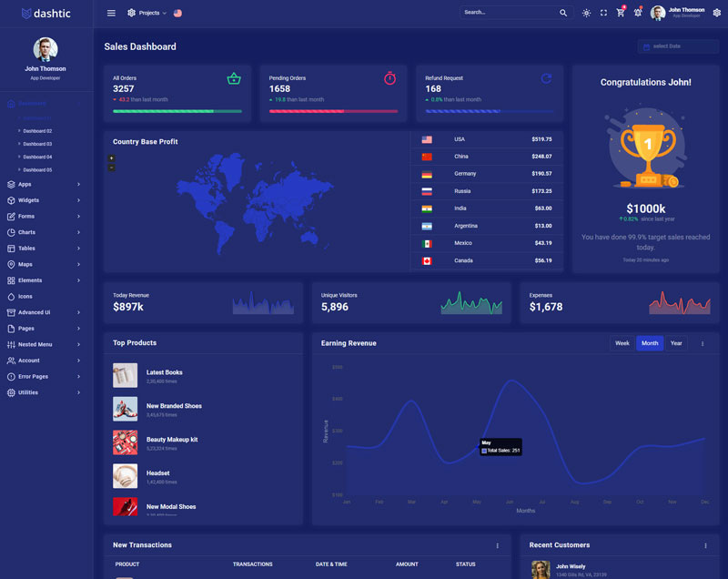
Task: Open the shopping cart icon in header
Action: [x=621, y=13]
